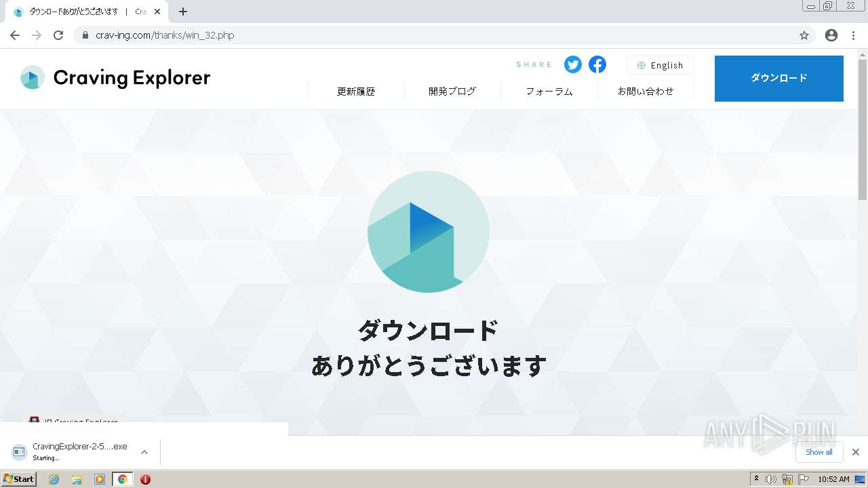Image resolution: width=868 pixels, height=488 pixels.
Task: Click the CravingExplorer exe file icon in downloads bar
Action: (19, 452)
